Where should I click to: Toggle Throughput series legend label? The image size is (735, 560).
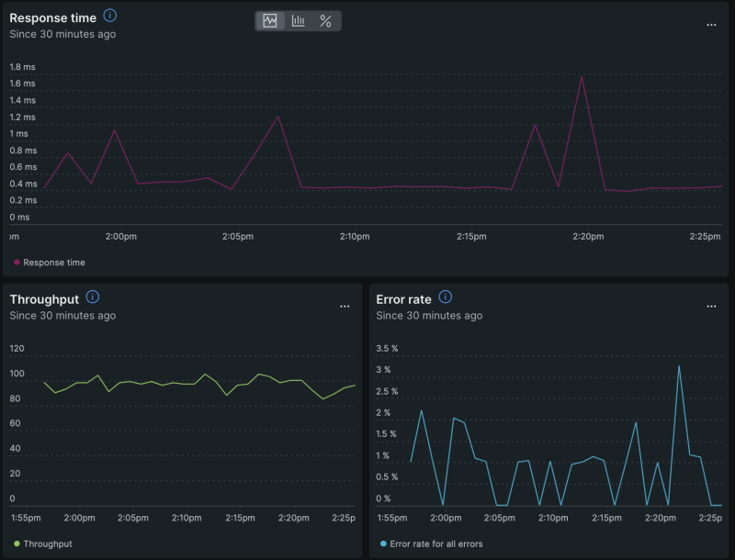point(48,543)
